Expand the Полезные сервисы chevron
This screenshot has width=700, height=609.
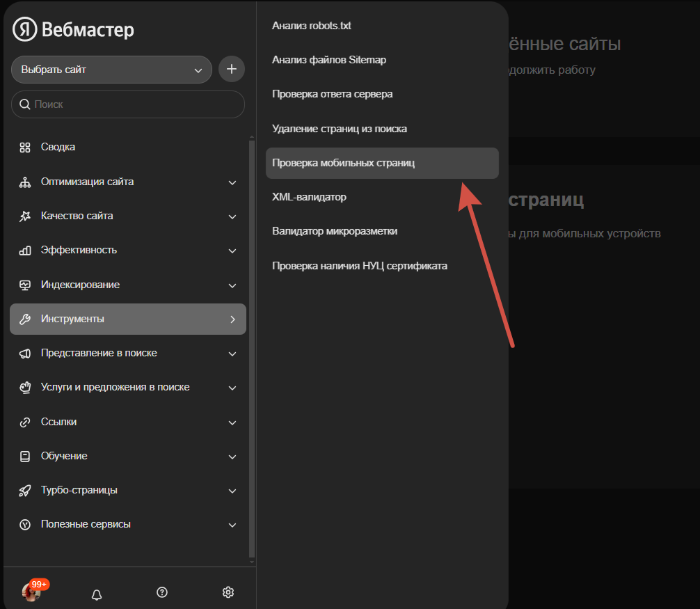(232, 525)
